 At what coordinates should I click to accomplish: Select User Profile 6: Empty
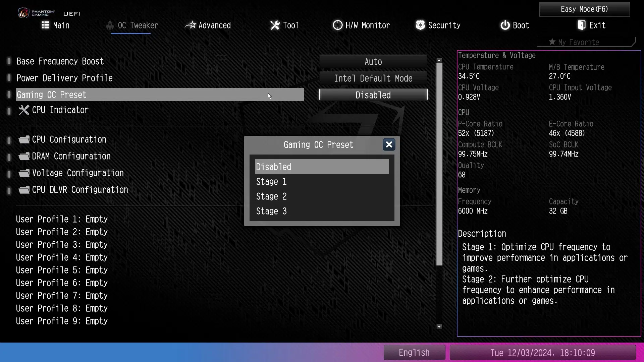pos(62,283)
